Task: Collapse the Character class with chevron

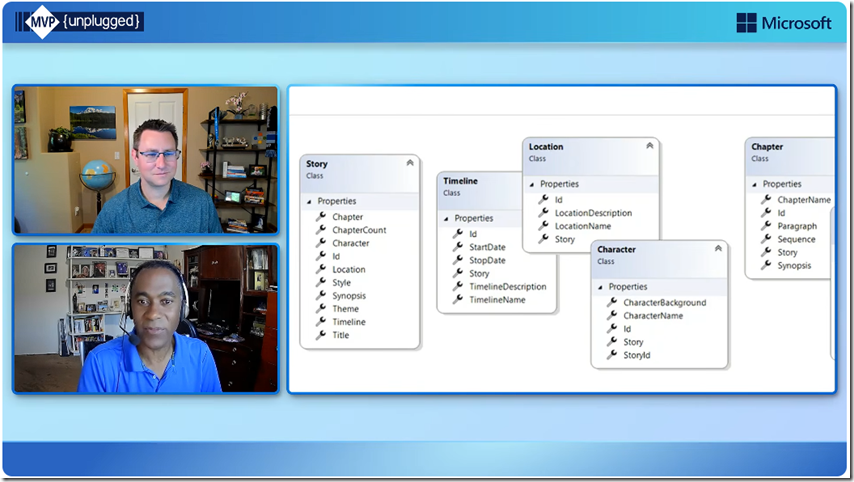Action: click(x=718, y=248)
